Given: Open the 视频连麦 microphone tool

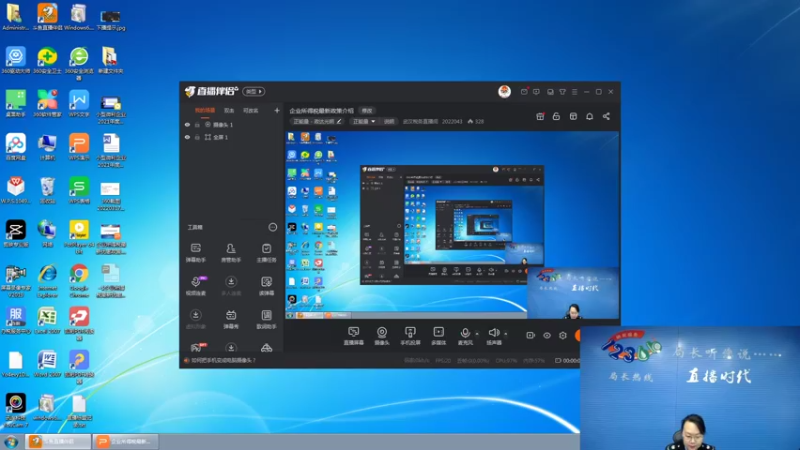Looking at the screenshot, I should [195, 286].
